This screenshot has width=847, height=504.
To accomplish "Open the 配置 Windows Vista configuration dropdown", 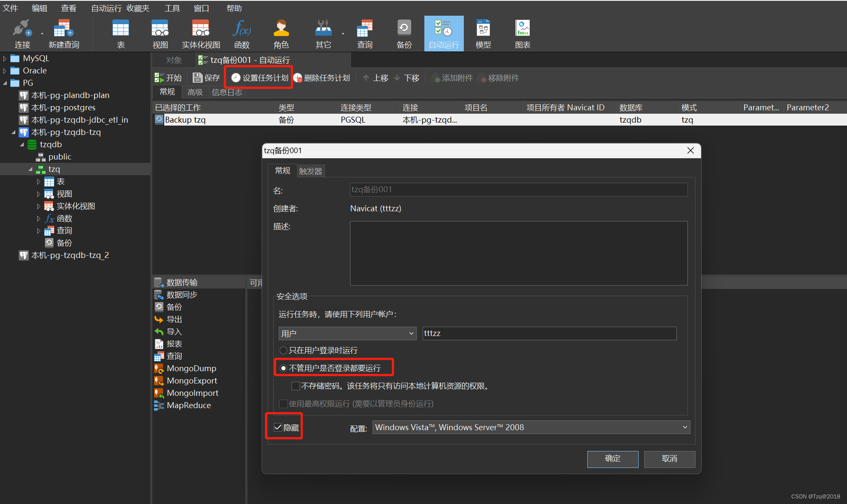I will click(531, 427).
